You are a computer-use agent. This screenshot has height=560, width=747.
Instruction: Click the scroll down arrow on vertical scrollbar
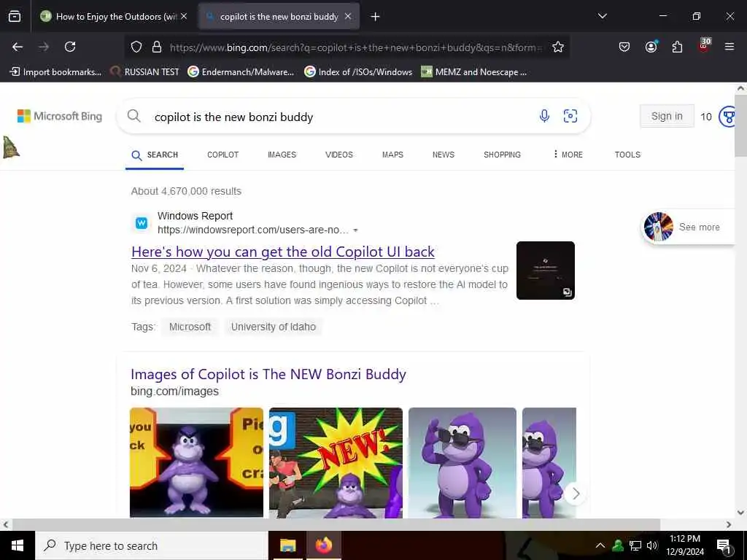click(x=740, y=513)
